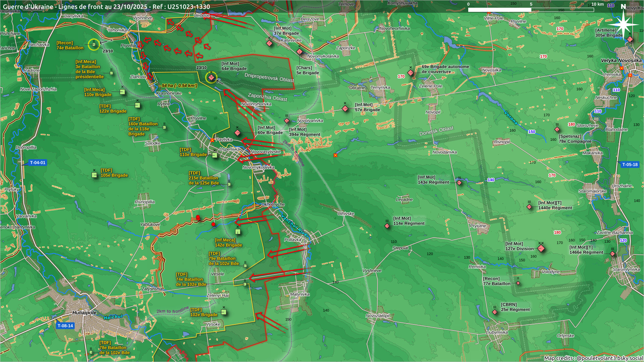Image resolution: width=644 pixels, height=362 pixels.
Task: Click the yellow X marker at Pavlivka
Action: (x=212, y=140)
